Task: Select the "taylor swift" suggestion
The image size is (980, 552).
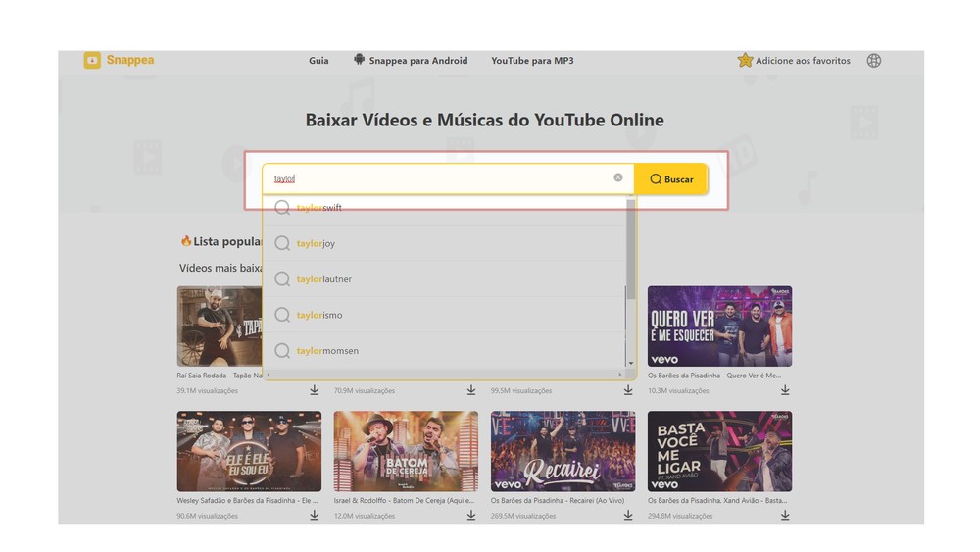Action: pyautogui.click(x=319, y=208)
